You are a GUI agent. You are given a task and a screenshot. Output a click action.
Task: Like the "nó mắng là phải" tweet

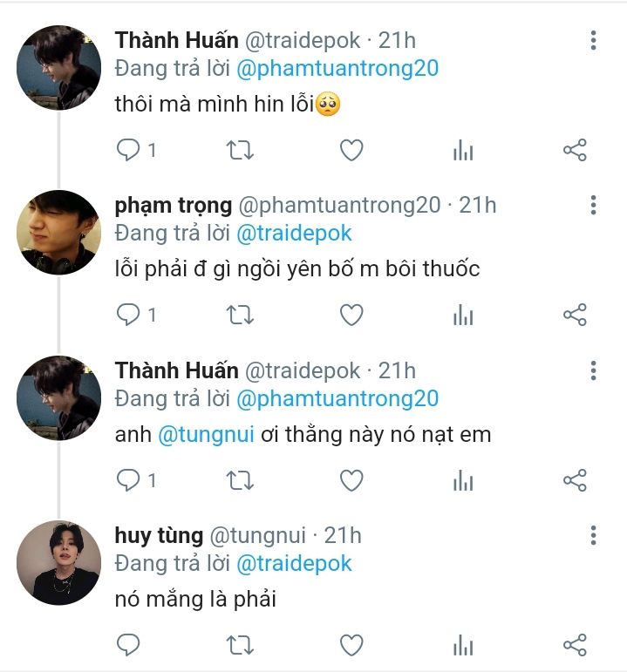click(351, 645)
